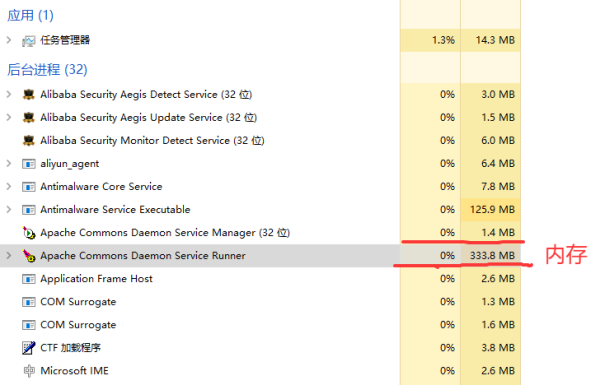
Task: Click the 7.8 MB memory value
Action: coord(498,186)
